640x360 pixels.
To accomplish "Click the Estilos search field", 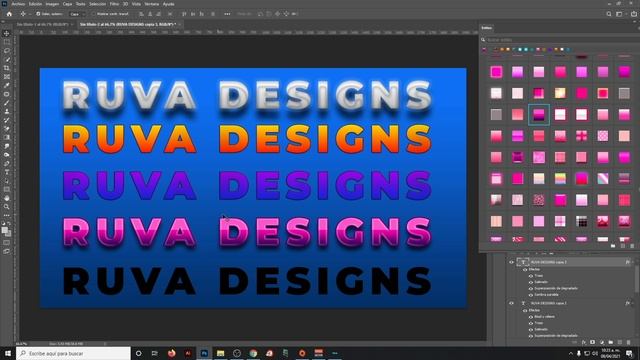I will (561, 40).
